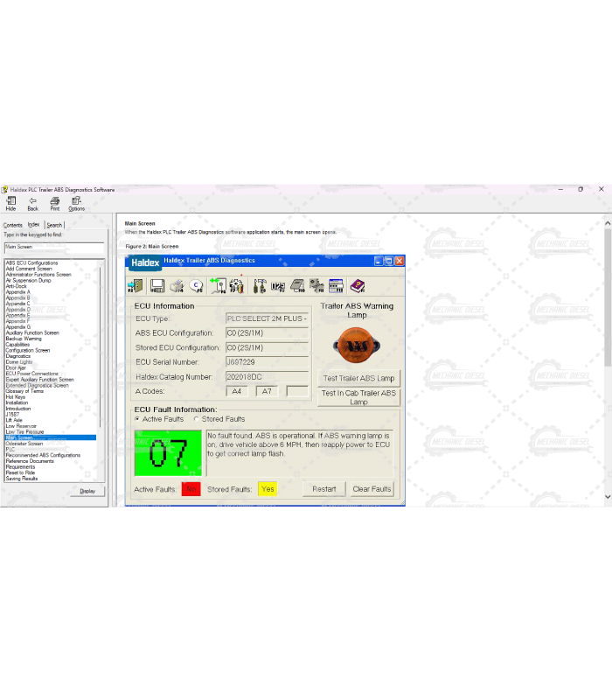Click the Print icon in help toolbar

click(54, 201)
